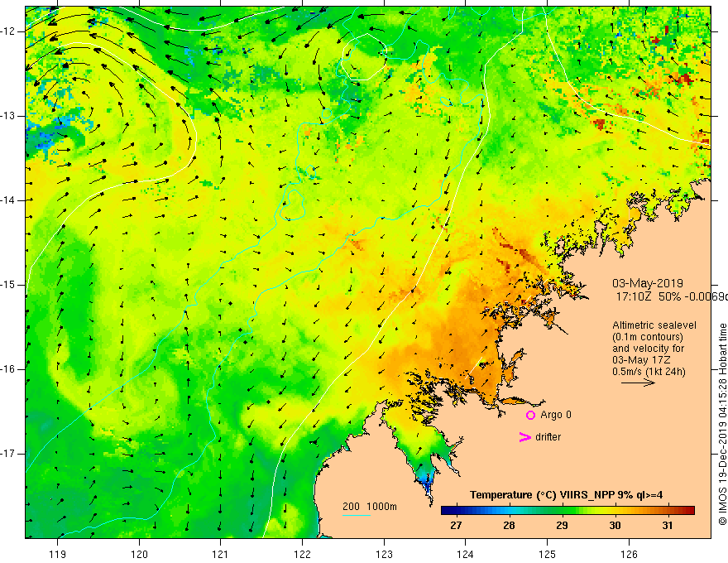This screenshot has height=563, width=728.
Task: Click the cyan 200m contour legend line
Action: [x=356, y=515]
